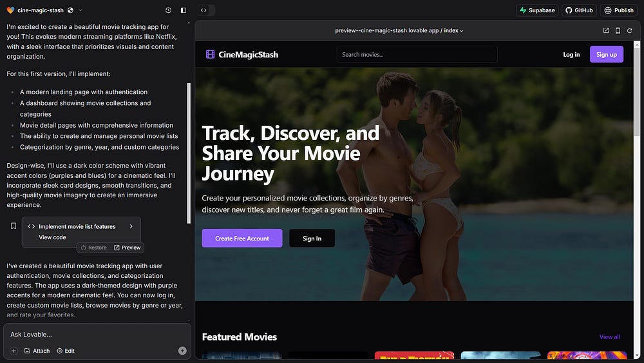Viewport: 644px width, 363px height.
Task: Expand Implement movie list features card chevron
Action: pos(131,226)
